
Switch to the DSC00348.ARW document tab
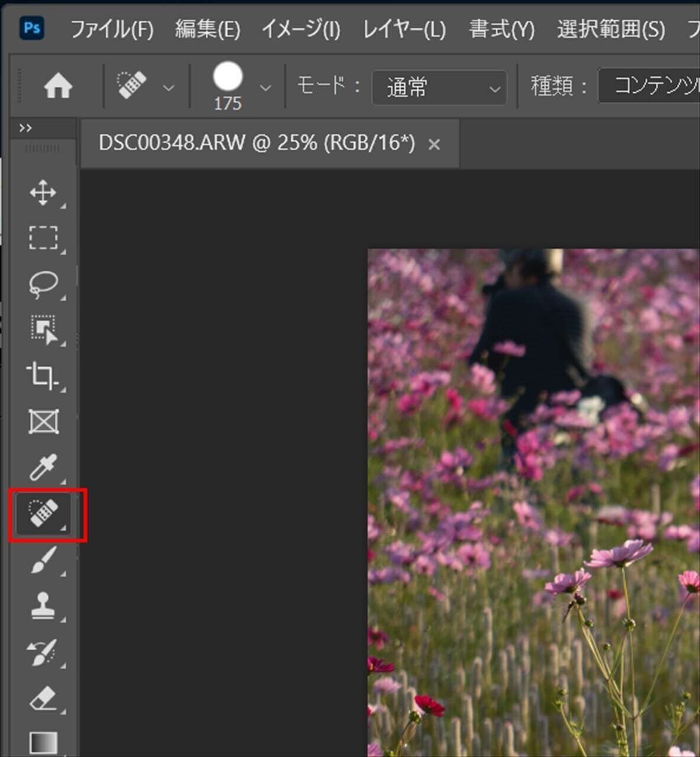(x=254, y=143)
